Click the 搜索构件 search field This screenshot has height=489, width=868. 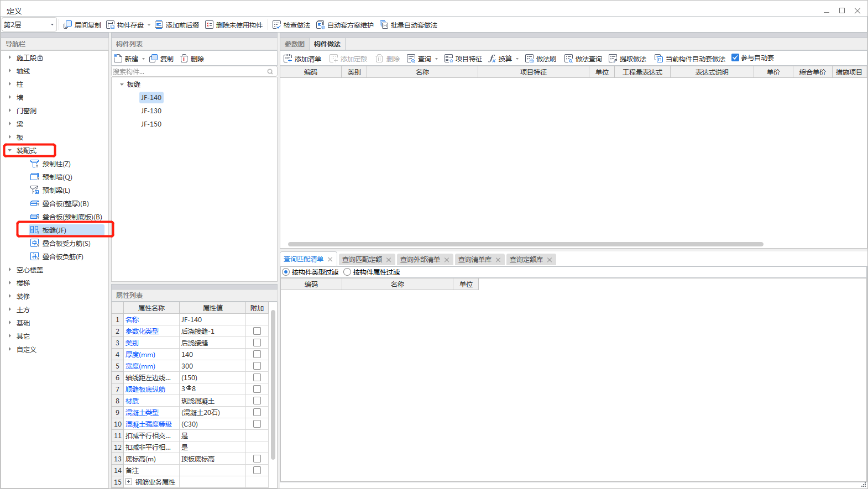[188, 72]
